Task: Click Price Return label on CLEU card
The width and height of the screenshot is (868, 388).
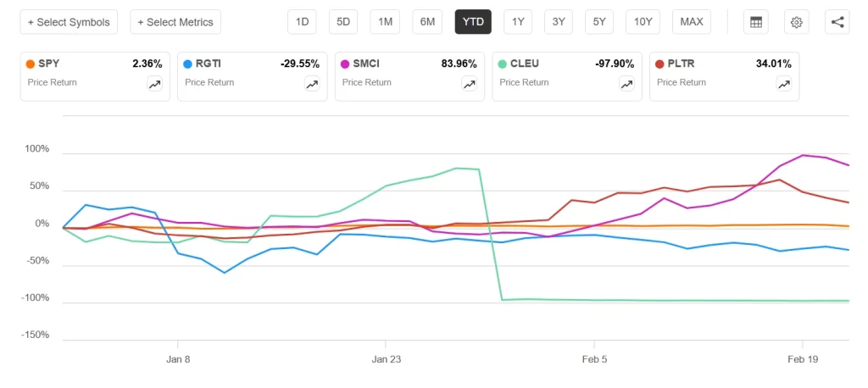Action: coord(524,82)
